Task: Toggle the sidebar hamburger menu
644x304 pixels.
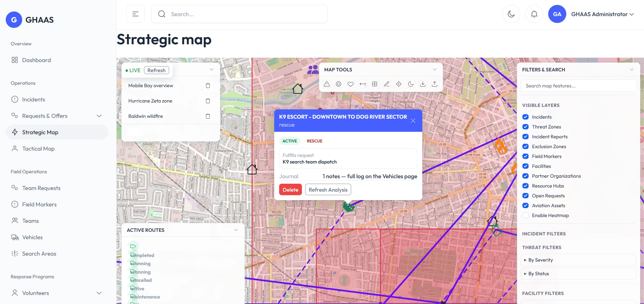Action: click(x=135, y=14)
